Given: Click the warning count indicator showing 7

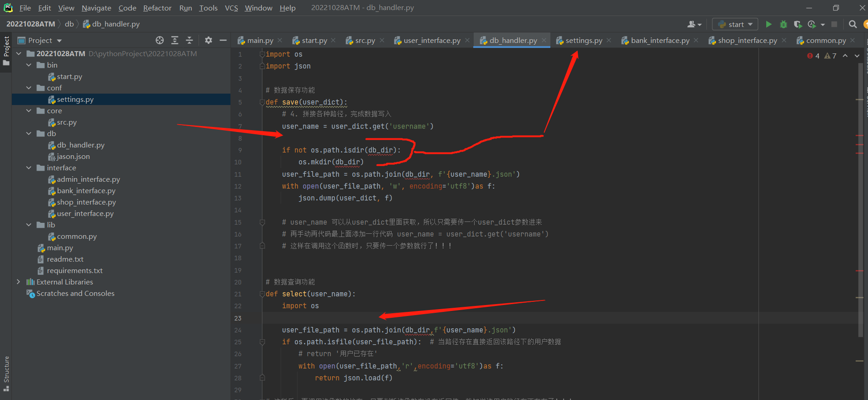Looking at the screenshot, I should (831, 56).
